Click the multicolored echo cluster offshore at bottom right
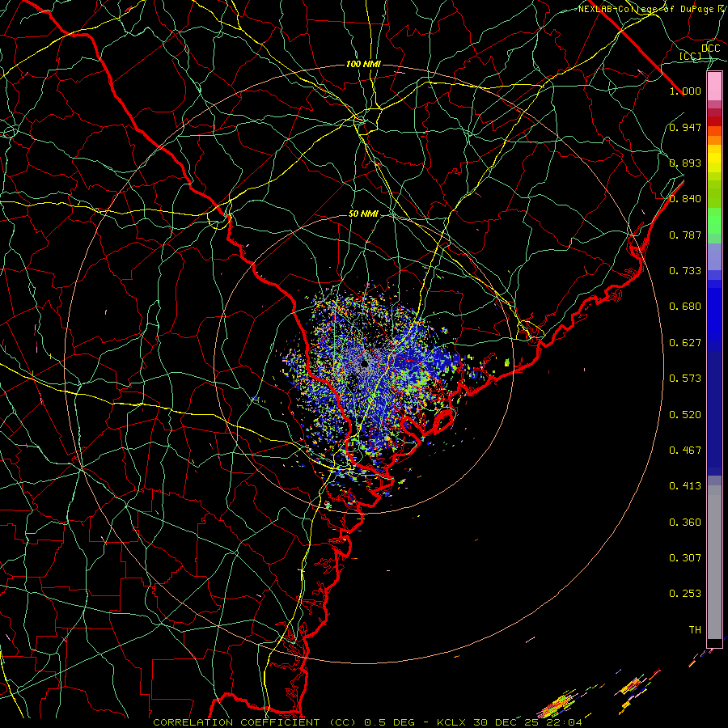The image size is (728, 728). pos(560,705)
